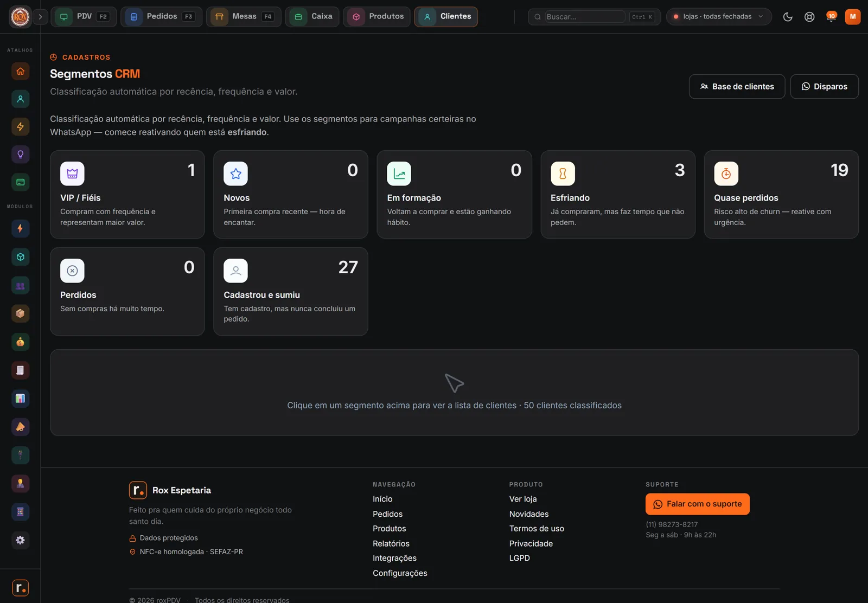Click the document receipt module icon

click(x=20, y=370)
